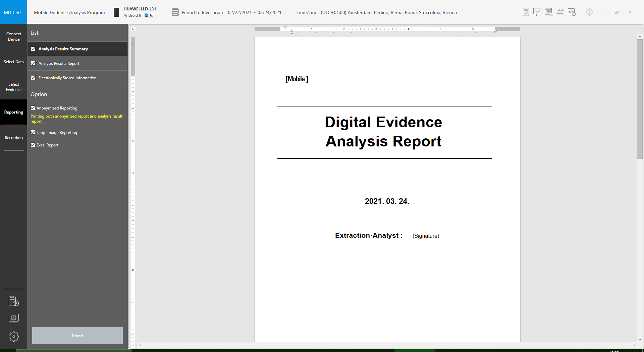Click the scroll up arrow of preview
The width and height of the screenshot is (644, 352).
tap(640, 37)
